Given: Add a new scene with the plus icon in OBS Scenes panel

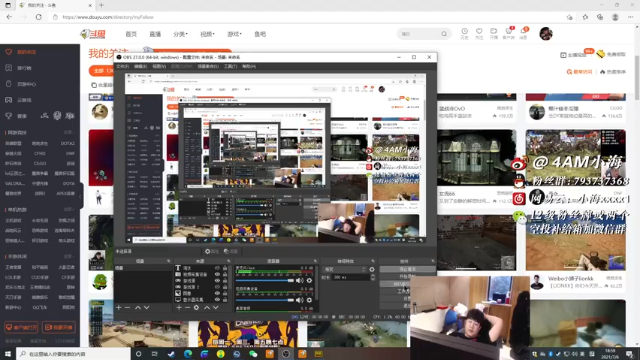Looking at the screenshot, I should coord(119,307).
